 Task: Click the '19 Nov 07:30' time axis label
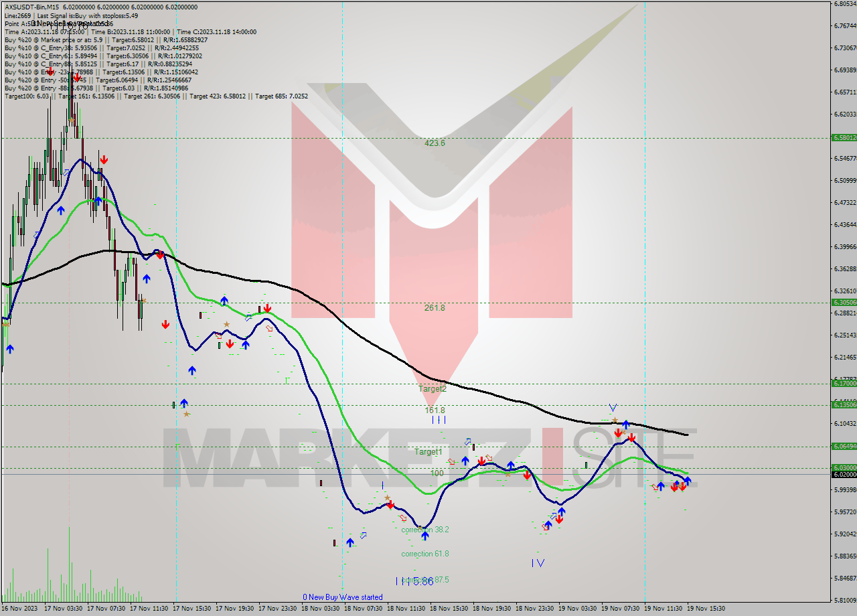click(620, 609)
